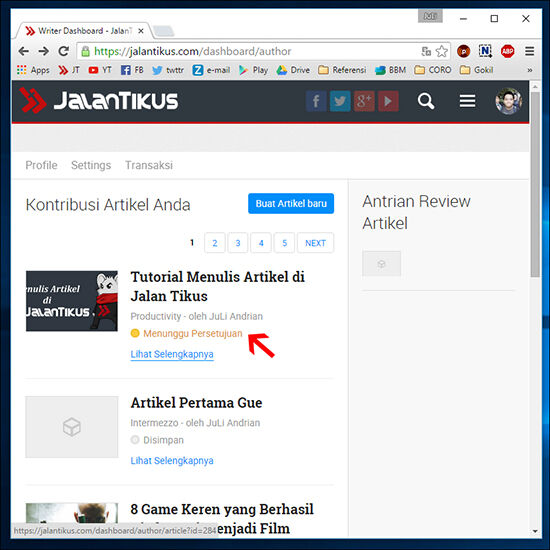Open the AdBlock Plus extension

tap(507, 52)
